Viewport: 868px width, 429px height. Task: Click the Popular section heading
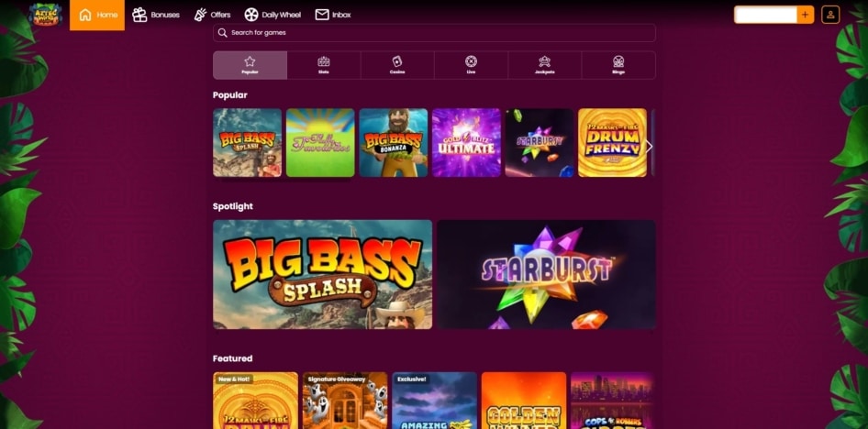229,95
